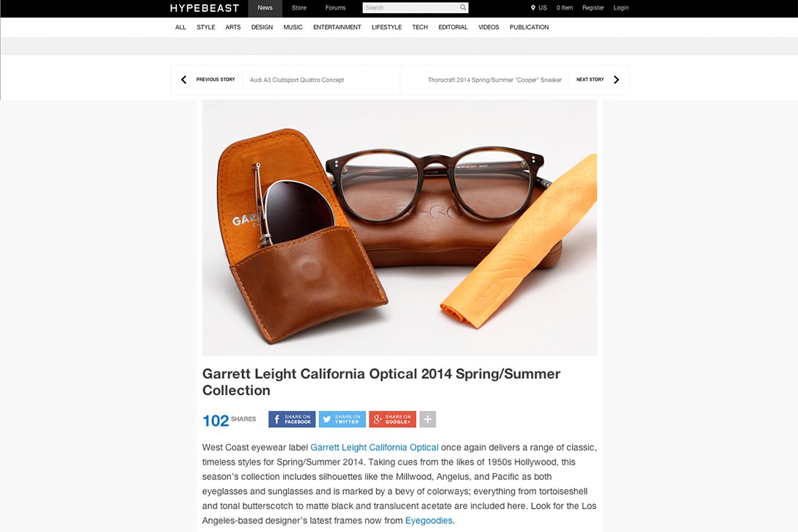This screenshot has height=532, width=798.
Task: Select the STYLE category
Action: coord(205,27)
